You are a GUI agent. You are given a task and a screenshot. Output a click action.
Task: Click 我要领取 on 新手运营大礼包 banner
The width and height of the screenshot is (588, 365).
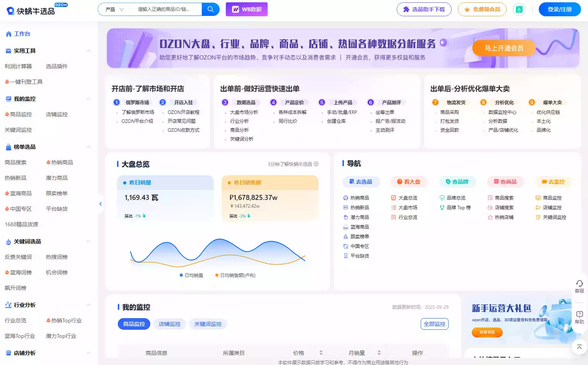(x=487, y=332)
